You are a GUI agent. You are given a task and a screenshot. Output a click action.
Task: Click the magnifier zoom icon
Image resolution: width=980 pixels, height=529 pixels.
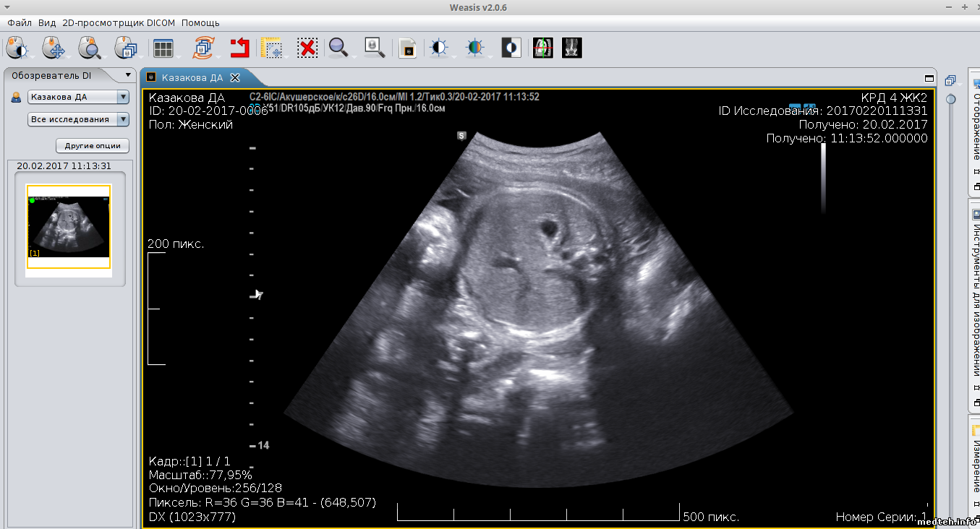pos(338,48)
